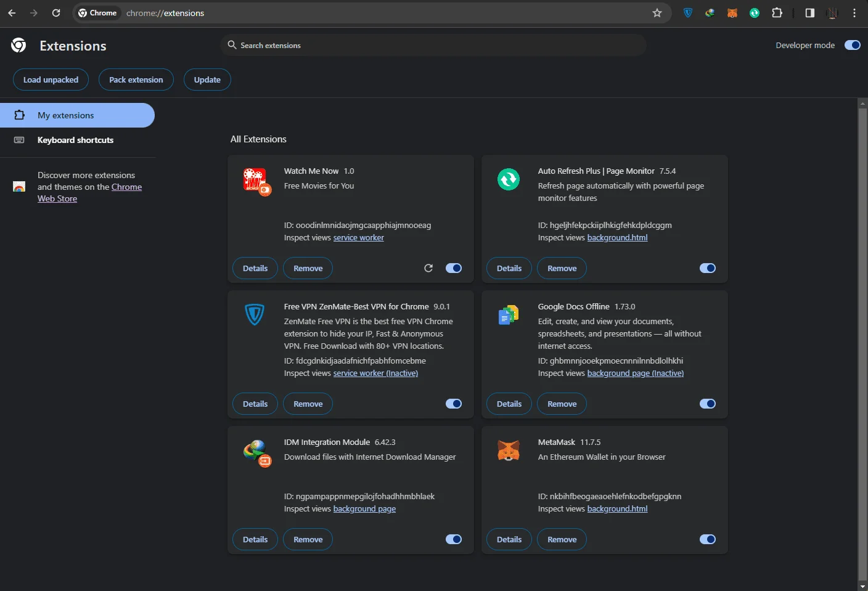Click the Chrome logo beside Extensions title
The width and height of the screenshot is (868, 591).
pos(18,45)
